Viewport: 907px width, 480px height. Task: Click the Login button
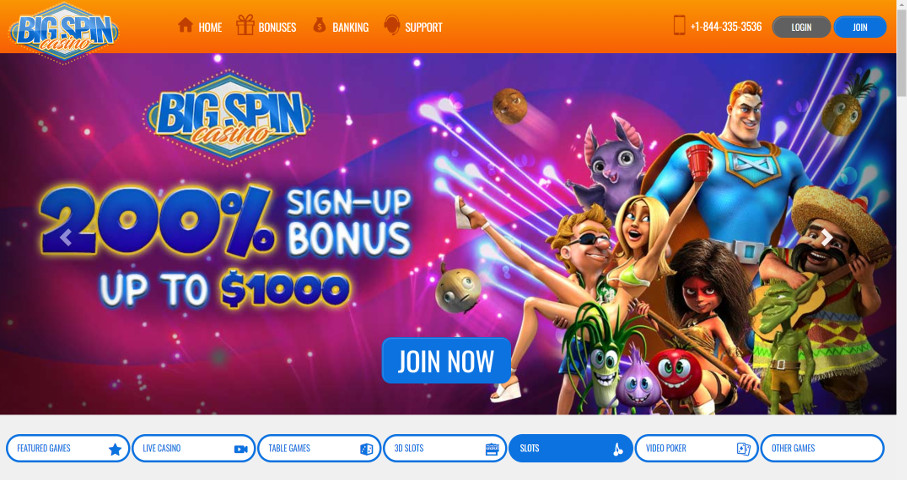[801, 27]
